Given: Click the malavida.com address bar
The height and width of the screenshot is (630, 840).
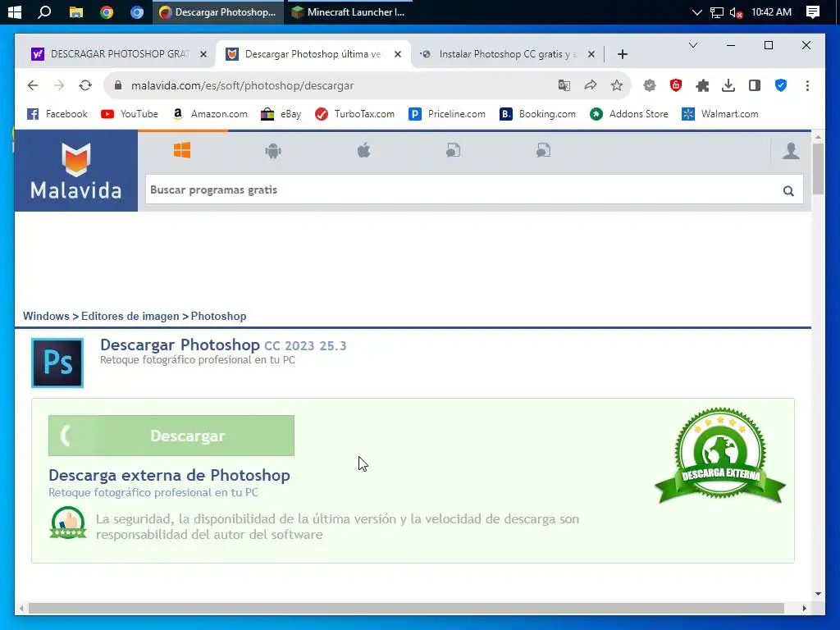Looking at the screenshot, I should coord(332,85).
